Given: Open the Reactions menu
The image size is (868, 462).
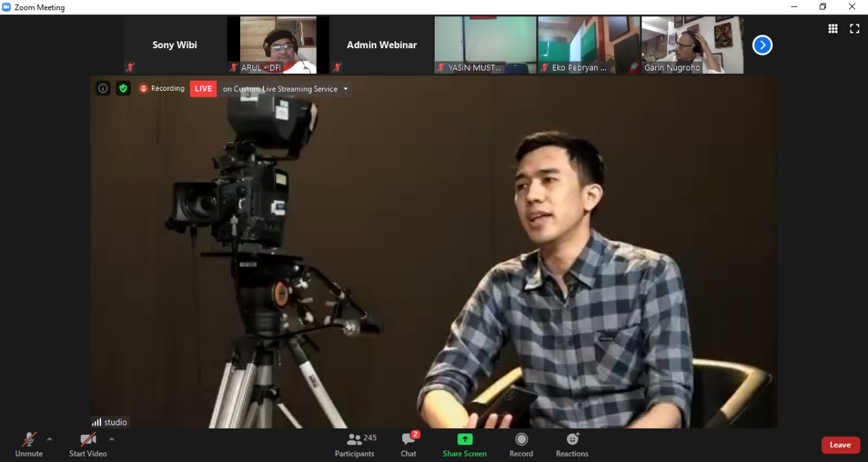Looking at the screenshot, I should (x=572, y=445).
